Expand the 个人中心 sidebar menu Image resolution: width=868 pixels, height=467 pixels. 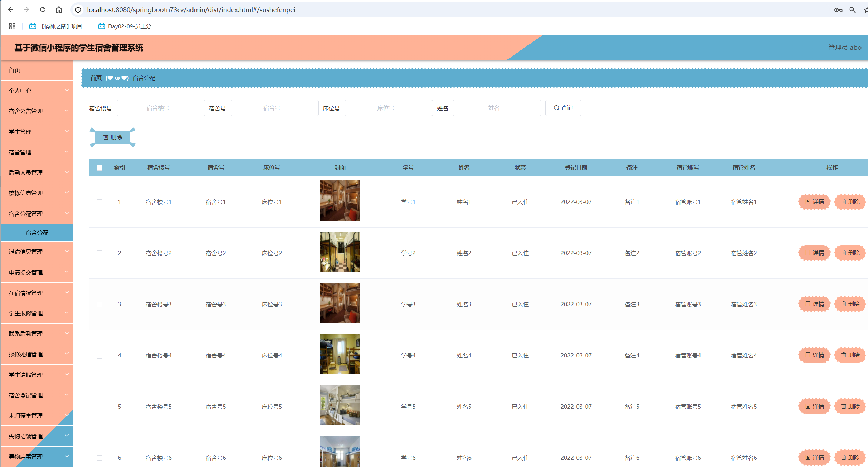click(37, 91)
